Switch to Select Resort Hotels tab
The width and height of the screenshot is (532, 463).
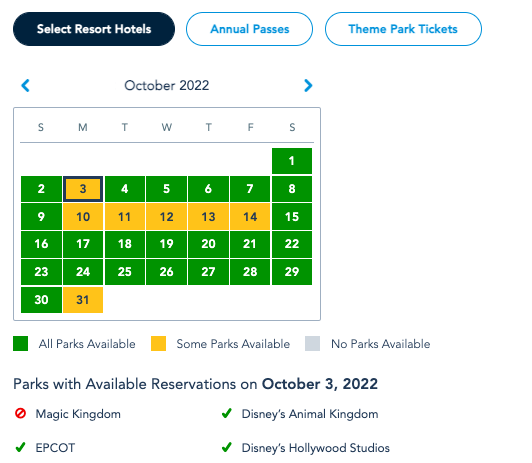click(x=94, y=29)
